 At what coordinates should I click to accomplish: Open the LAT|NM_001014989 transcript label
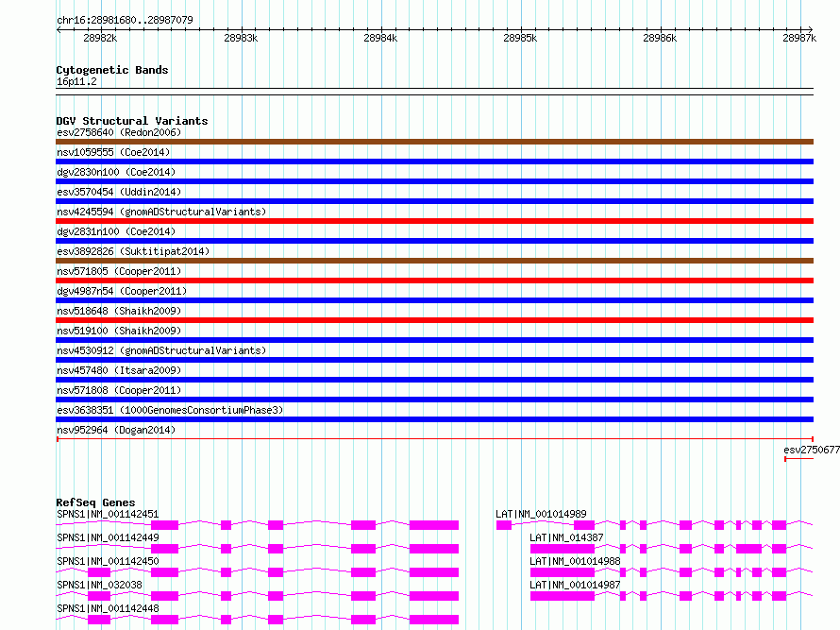click(541, 514)
